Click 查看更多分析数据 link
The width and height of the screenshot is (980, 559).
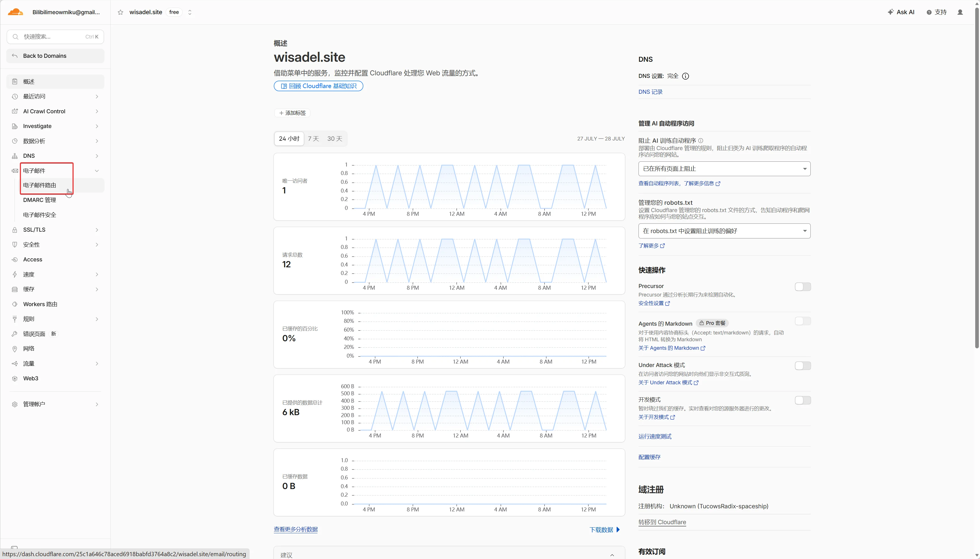296,529
